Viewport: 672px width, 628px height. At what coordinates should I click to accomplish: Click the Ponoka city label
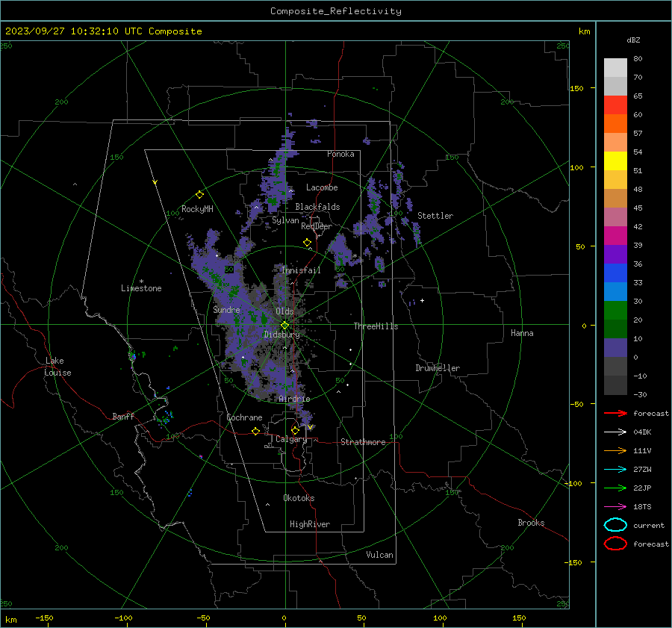click(340, 154)
